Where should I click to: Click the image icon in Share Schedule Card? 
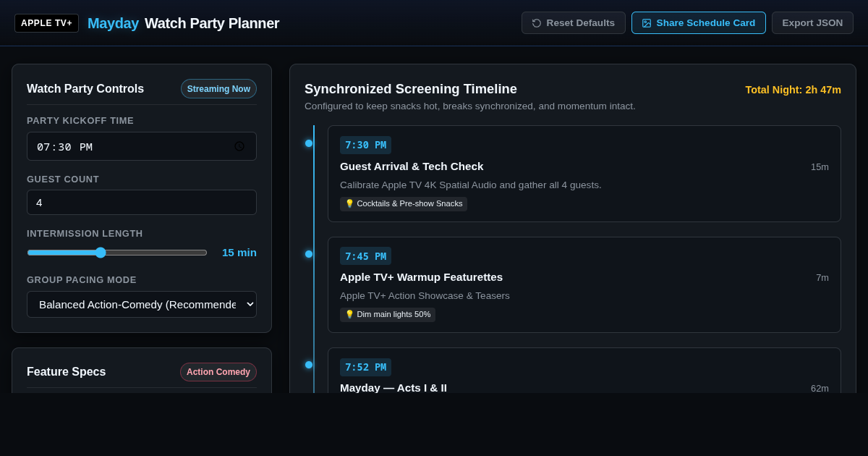pos(647,23)
